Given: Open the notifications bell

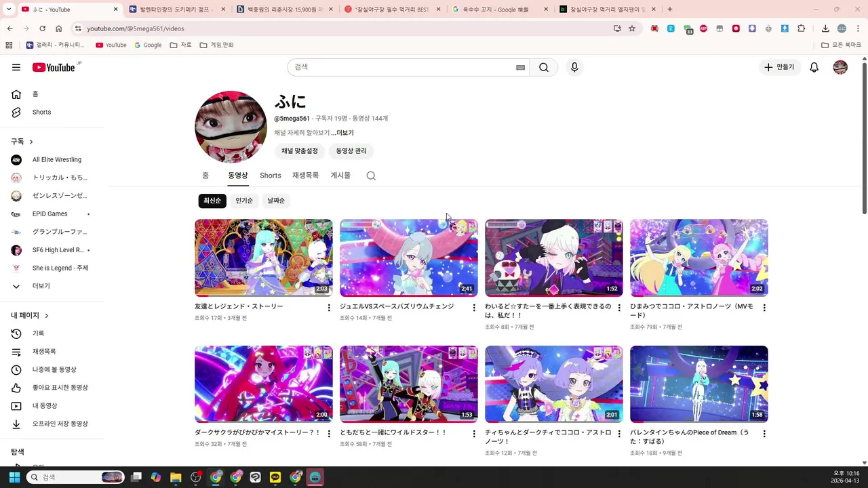Looking at the screenshot, I should coord(814,67).
